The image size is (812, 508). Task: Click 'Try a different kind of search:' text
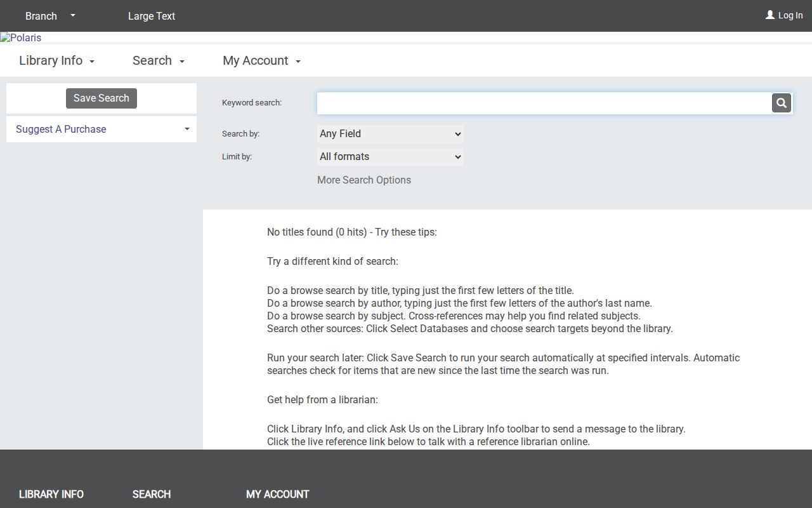point(332,262)
